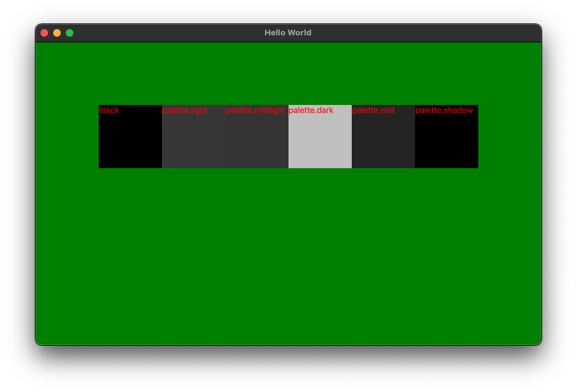
Task: Select the palette.light swatch
Action: [x=194, y=137]
